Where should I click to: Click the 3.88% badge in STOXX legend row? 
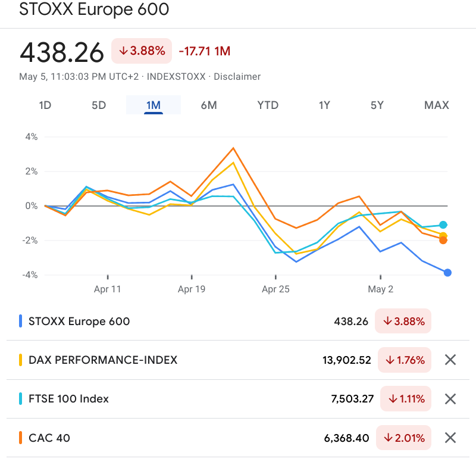[403, 321]
